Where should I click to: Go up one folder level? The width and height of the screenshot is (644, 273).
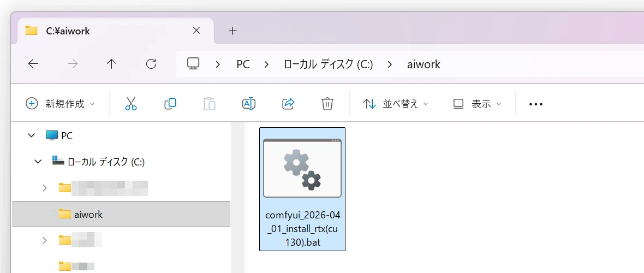pyautogui.click(x=111, y=64)
